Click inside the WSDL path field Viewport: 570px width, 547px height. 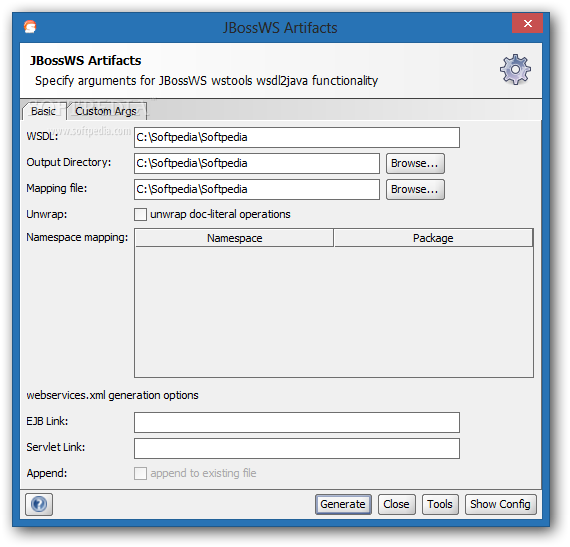(297, 137)
